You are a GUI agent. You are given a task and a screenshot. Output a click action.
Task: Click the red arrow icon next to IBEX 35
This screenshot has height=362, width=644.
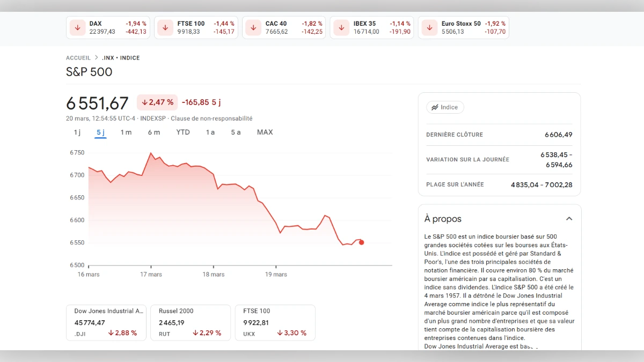click(341, 27)
